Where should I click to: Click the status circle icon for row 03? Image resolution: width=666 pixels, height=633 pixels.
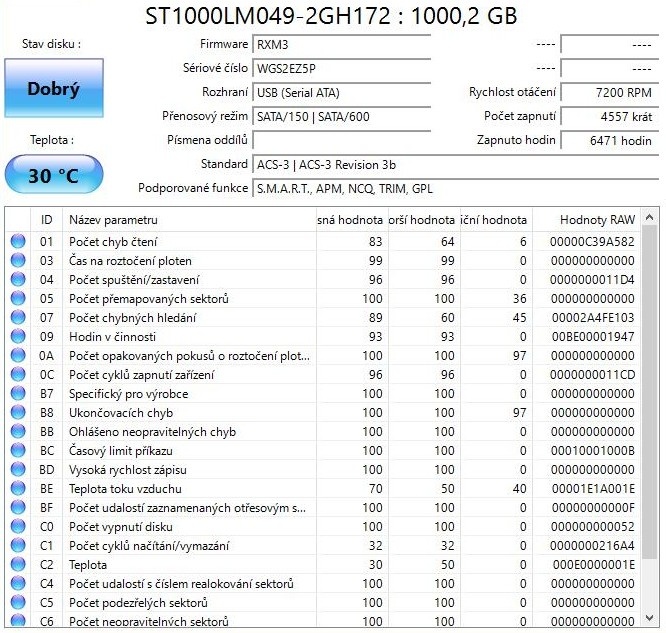coord(18,260)
